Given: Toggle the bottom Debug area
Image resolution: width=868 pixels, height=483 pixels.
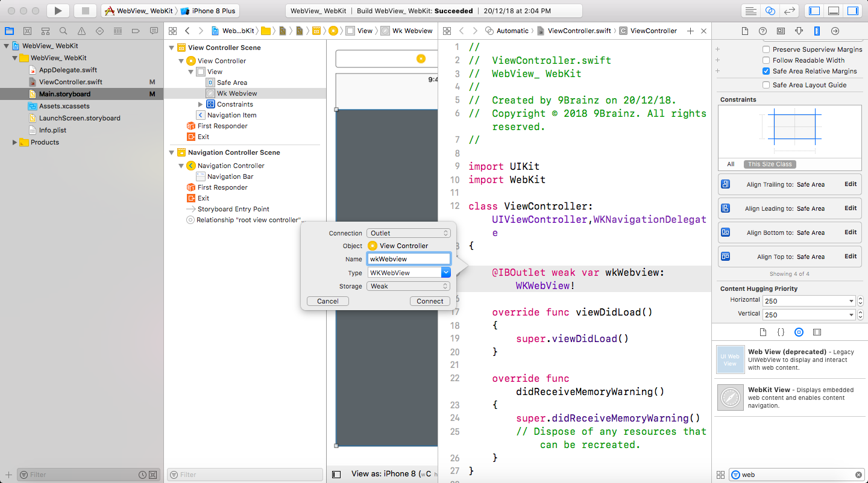Looking at the screenshot, I should point(834,11).
